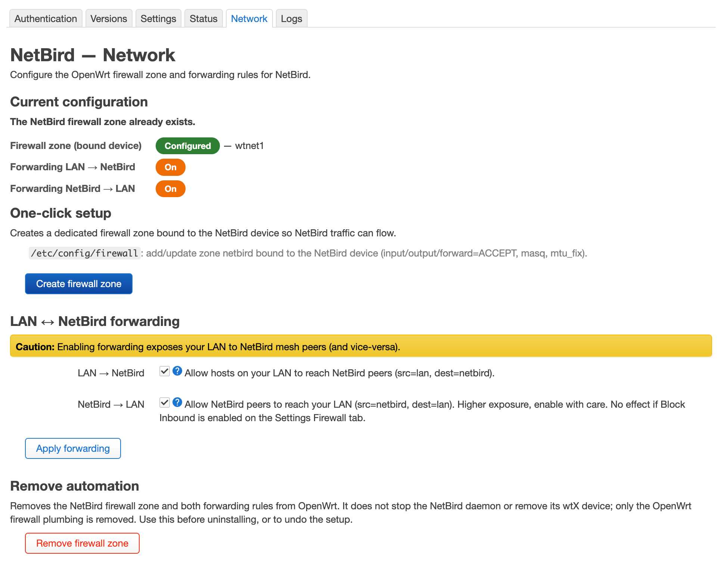Screen dimensions: 728x572
Task: Click On badge for Forwarding LAN → NetBird
Action: [171, 167]
